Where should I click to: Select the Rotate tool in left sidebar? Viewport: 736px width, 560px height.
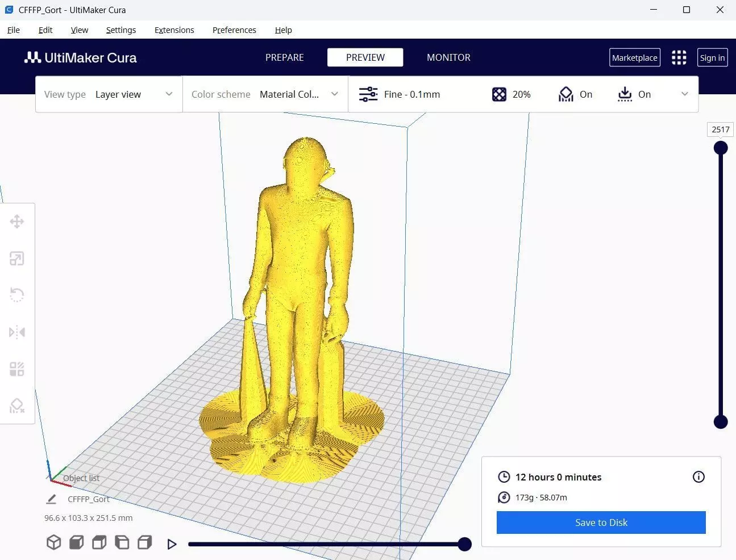point(17,295)
